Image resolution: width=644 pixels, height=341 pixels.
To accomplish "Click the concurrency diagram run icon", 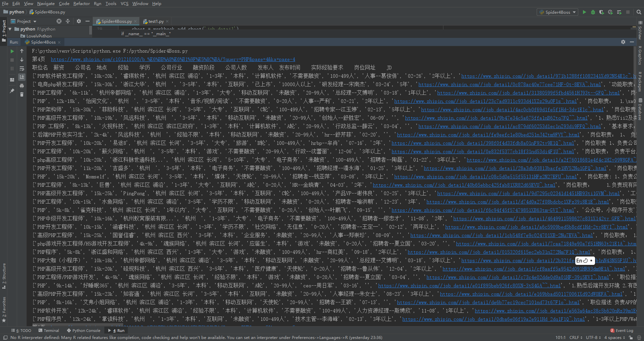I will click(619, 12).
